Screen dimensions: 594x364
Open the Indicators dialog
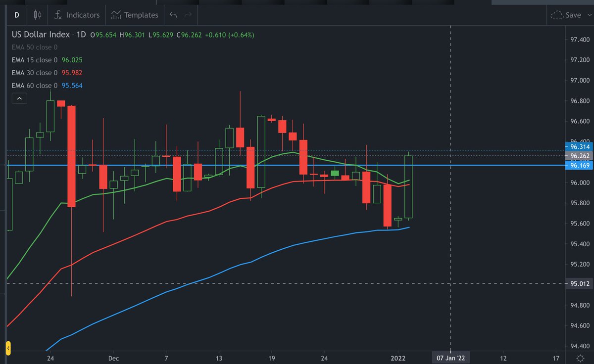pos(77,15)
